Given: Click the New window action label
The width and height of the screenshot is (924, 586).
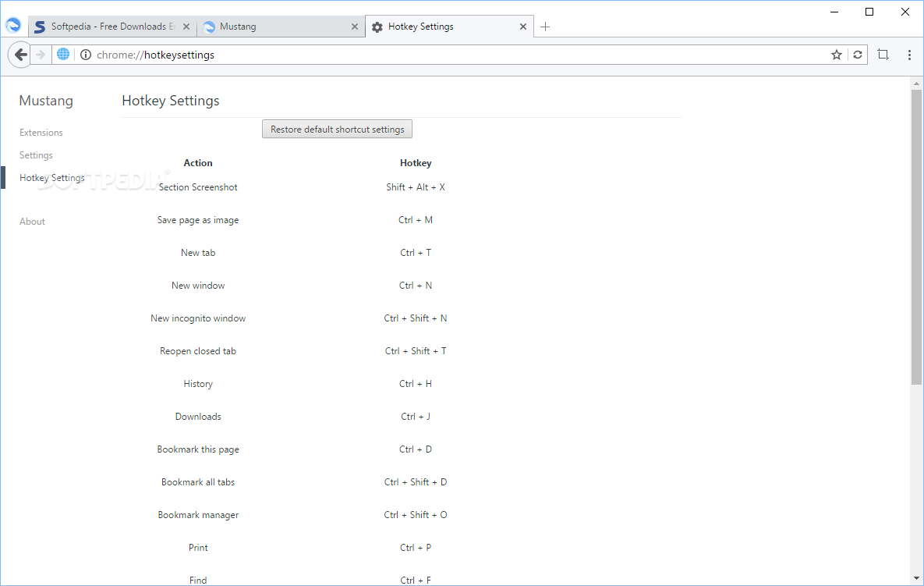Looking at the screenshot, I should click(x=198, y=286).
